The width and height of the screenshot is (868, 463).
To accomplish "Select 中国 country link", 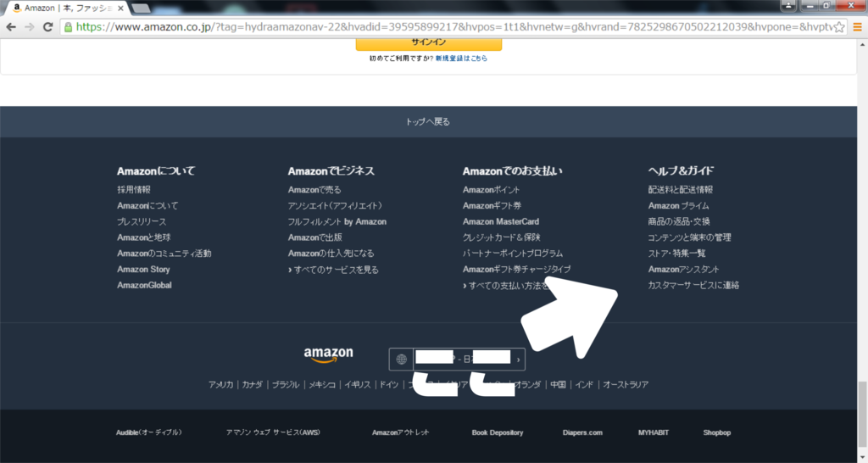I will click(x=558, y=384).
